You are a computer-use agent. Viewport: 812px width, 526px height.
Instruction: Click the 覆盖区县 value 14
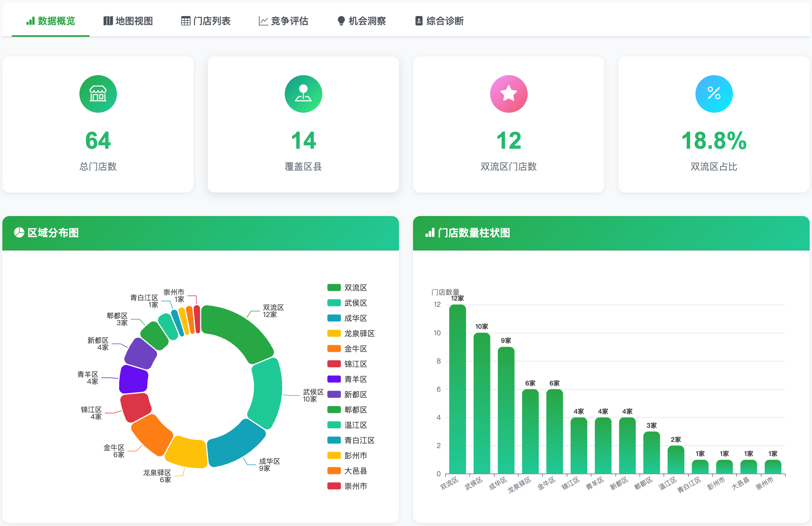304,141
